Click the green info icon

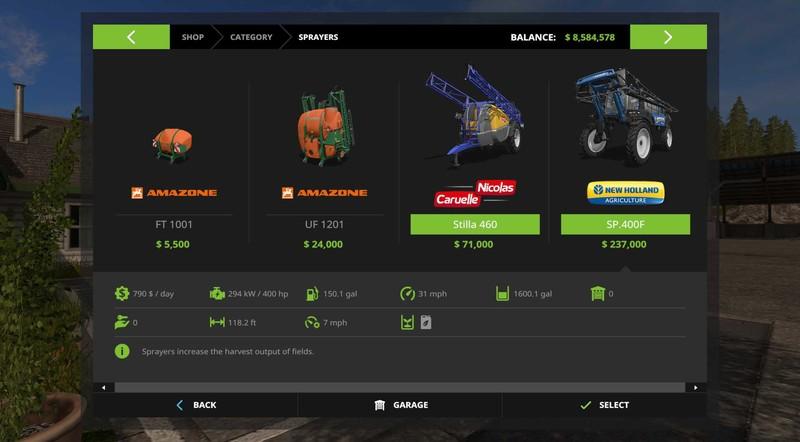tap(122, 351)
